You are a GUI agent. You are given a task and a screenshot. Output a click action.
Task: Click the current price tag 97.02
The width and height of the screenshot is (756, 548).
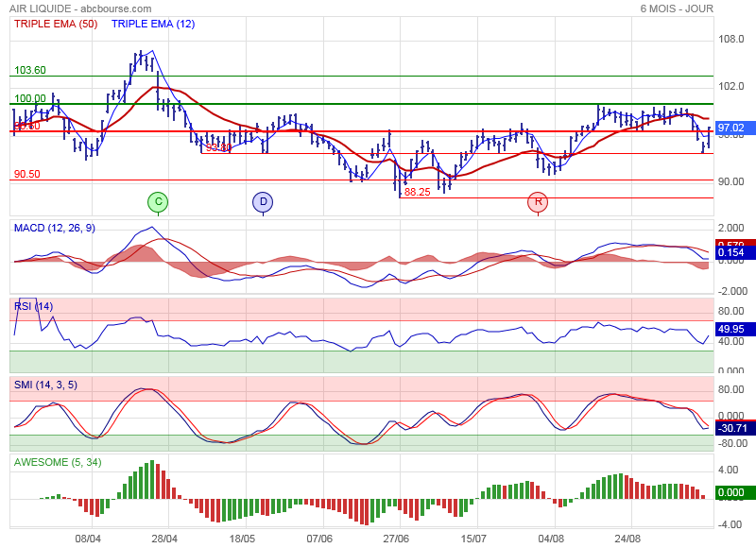click(734, 128)
